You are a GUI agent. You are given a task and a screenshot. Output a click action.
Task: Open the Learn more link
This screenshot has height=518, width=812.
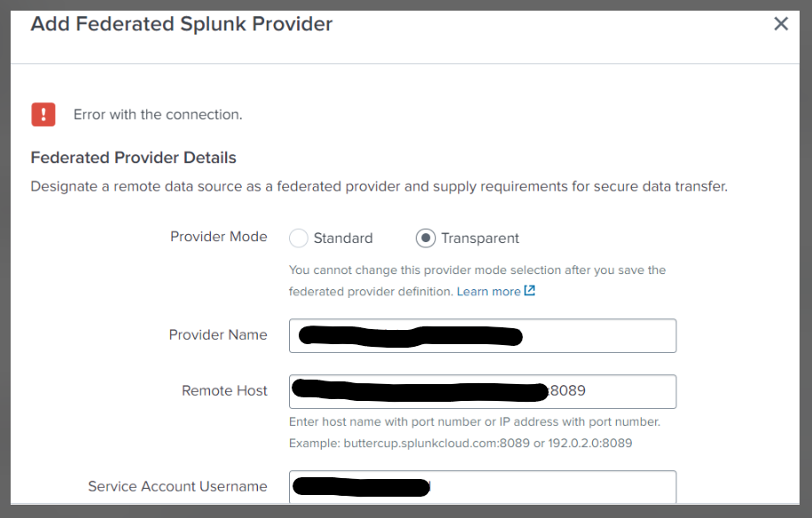tap(488, 291)
